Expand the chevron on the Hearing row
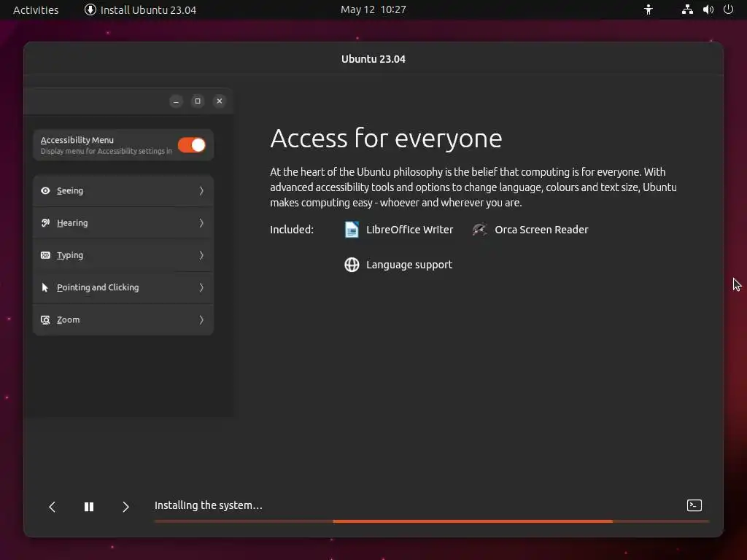The width and height of the screenshot is (747, 560). click(201, 223)
